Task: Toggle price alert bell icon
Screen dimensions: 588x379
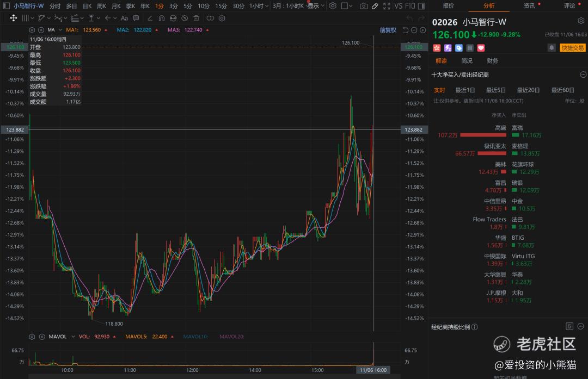Action: pyautogui.click(x=552, y=47)
